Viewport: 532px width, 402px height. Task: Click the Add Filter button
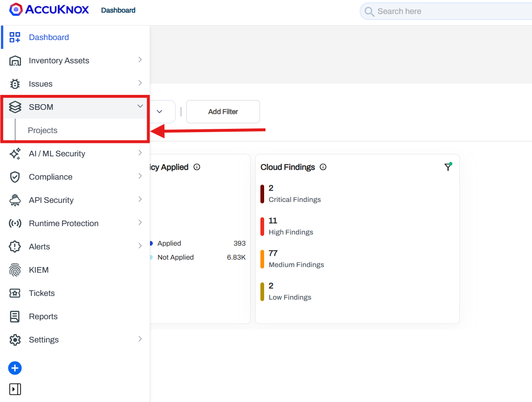point(223,112)
